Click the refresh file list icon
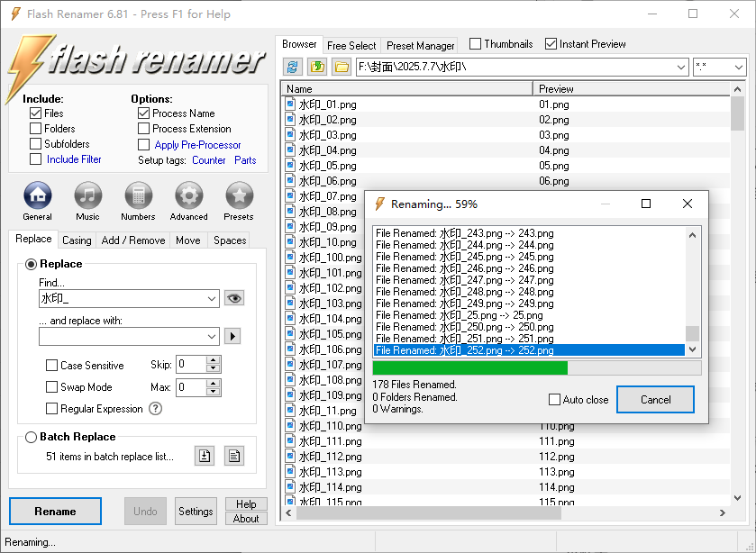Screen dimensions: 756x553 pyautogui.click(x=293, y=67)
